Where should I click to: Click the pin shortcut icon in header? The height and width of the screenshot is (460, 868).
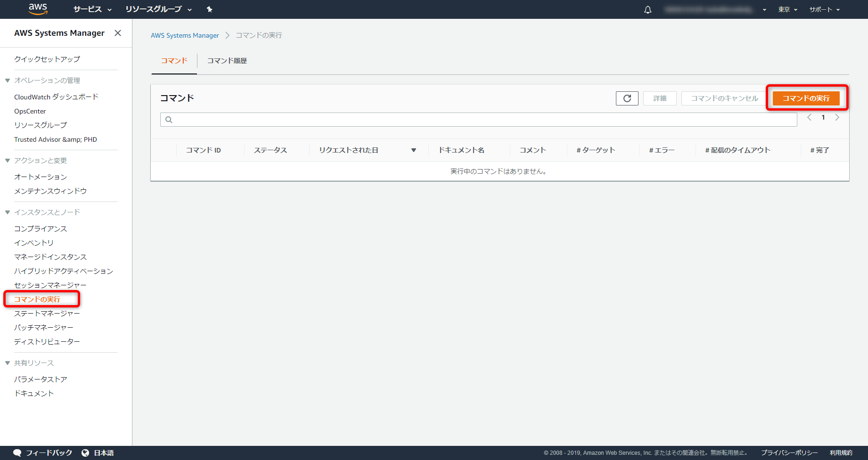pos(210,9)
